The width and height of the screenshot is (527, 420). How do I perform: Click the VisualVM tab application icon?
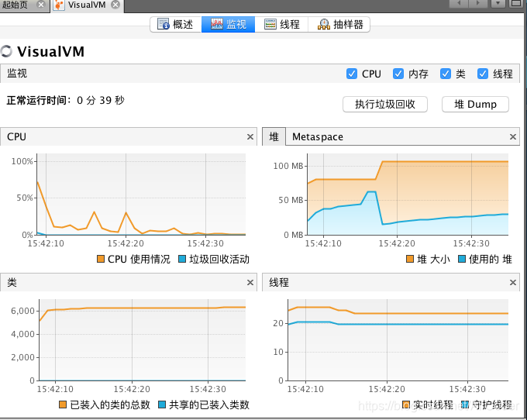coord(59,5)
